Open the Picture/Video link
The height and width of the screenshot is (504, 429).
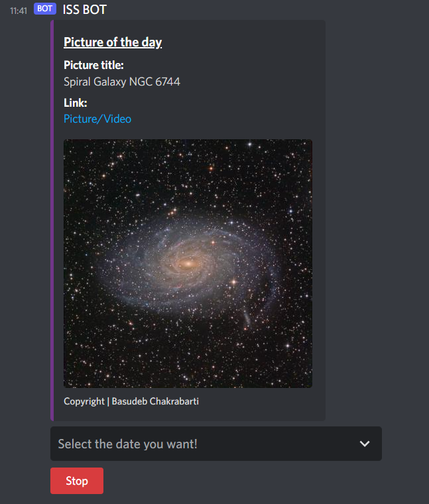coord(97,119)
